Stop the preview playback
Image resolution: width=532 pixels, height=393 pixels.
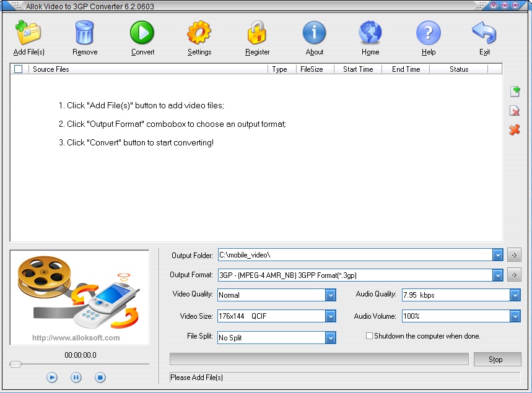coord(100,378)
